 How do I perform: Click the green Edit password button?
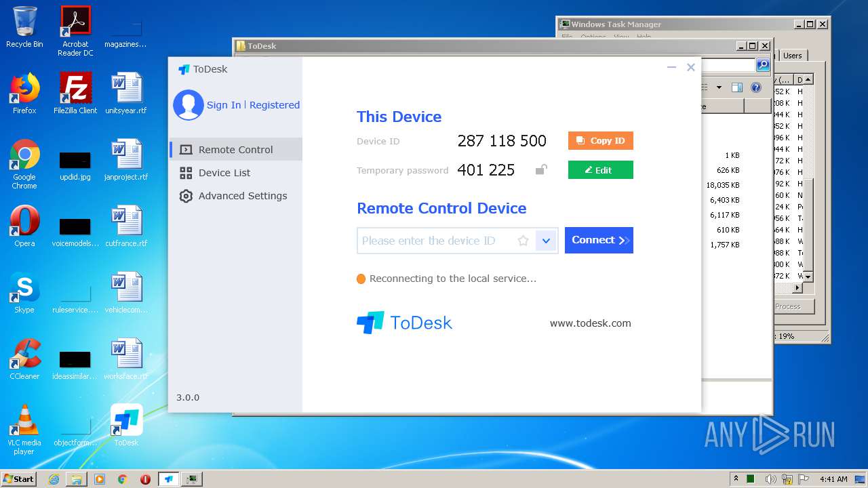(x=601, y=170)
